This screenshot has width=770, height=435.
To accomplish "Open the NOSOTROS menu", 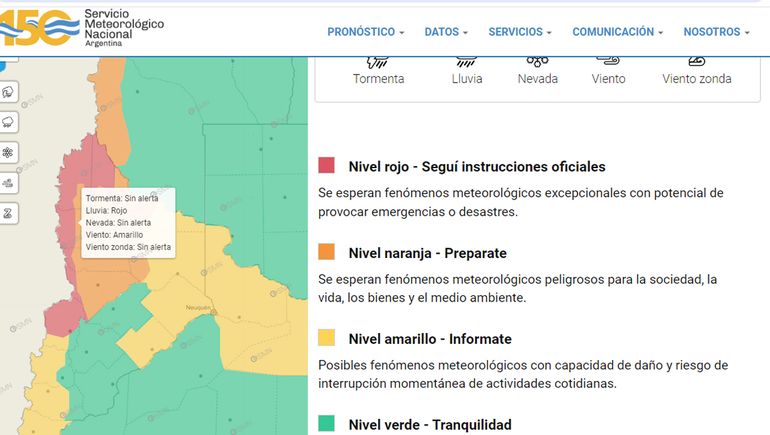I will pyautogui.click(x=716, y=32).
